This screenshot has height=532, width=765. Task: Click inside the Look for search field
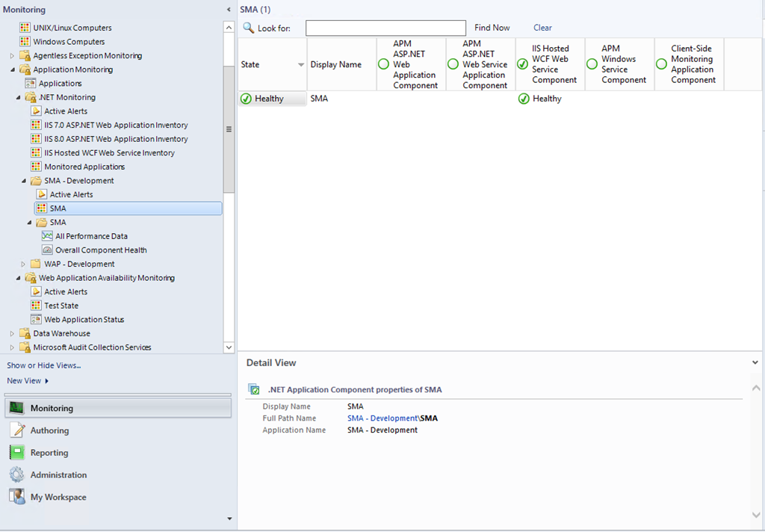pos(385,28)
